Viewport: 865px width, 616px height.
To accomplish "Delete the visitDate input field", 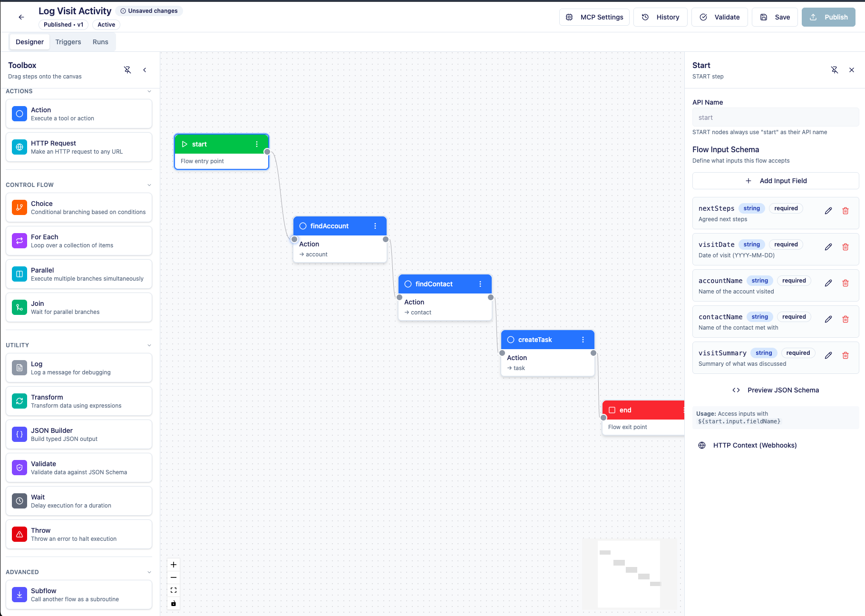I will 846,247.
